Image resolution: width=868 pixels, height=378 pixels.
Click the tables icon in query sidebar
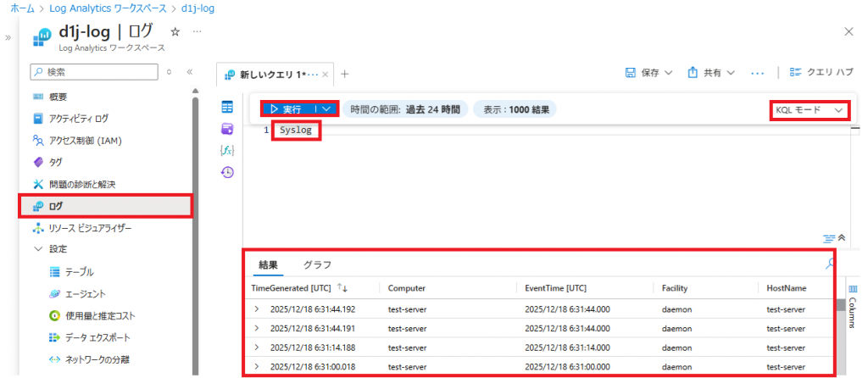pyautogui.click(x=227, y=107)
